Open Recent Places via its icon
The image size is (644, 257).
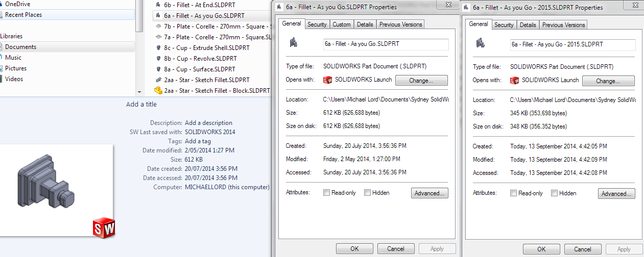tap(2, 15)
